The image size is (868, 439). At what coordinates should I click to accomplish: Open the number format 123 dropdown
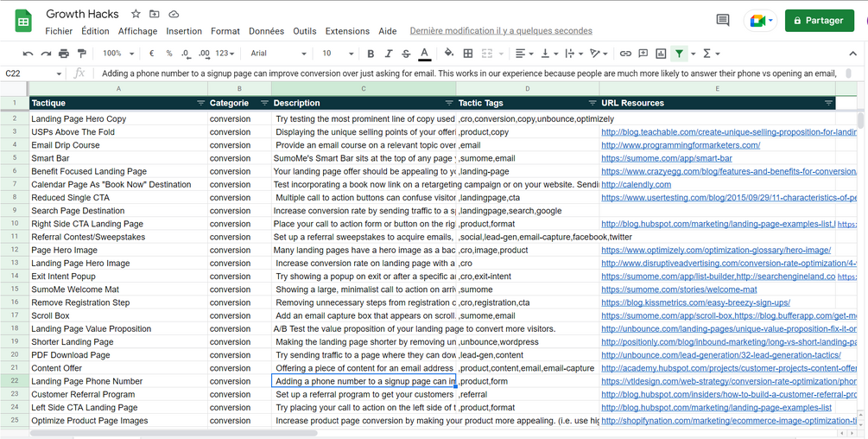pos(225,54)
